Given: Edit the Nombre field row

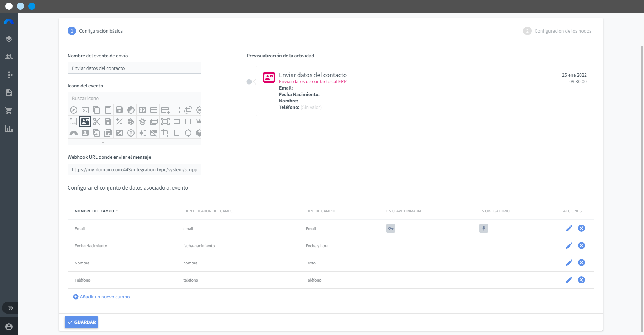Looking at the screenshot, I should (569, 263).
